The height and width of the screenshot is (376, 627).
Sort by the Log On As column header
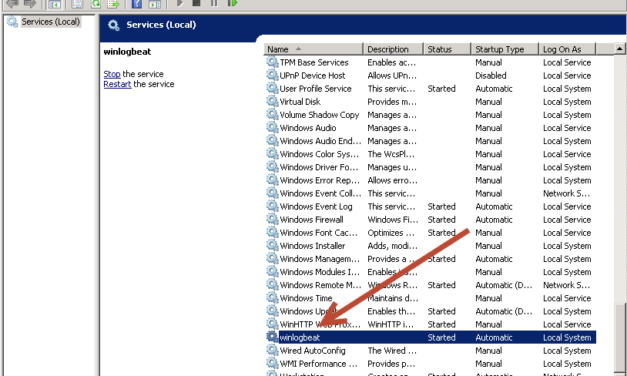click(567, 49)
